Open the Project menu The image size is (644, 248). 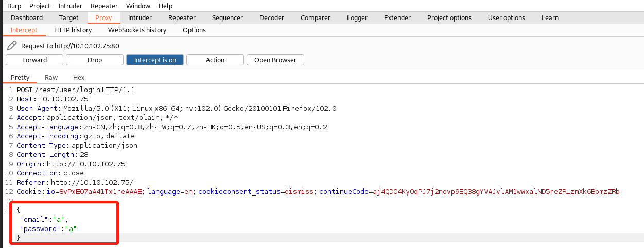coord(40,6)
